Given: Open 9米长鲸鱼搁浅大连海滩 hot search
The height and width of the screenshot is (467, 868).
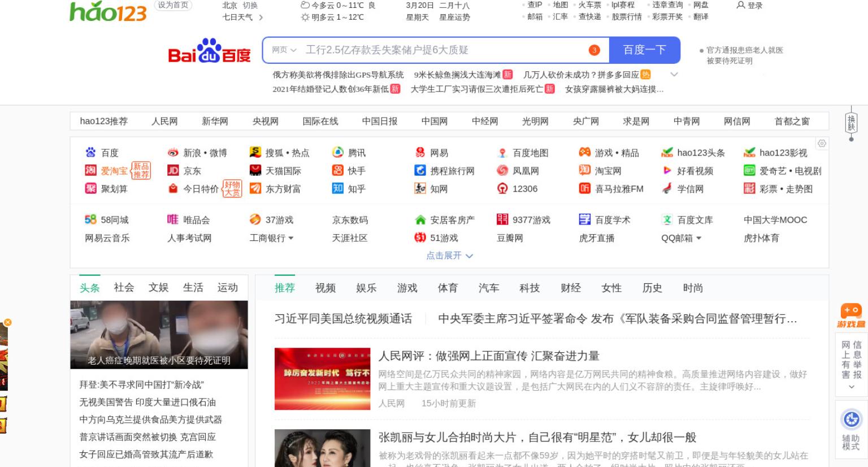Looking at the screenshot, I should (x=457, y=75).
